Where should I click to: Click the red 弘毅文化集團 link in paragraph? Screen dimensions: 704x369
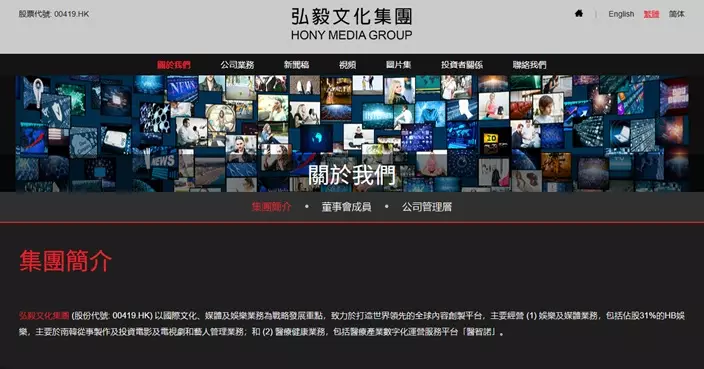click(x=44, y=316)
